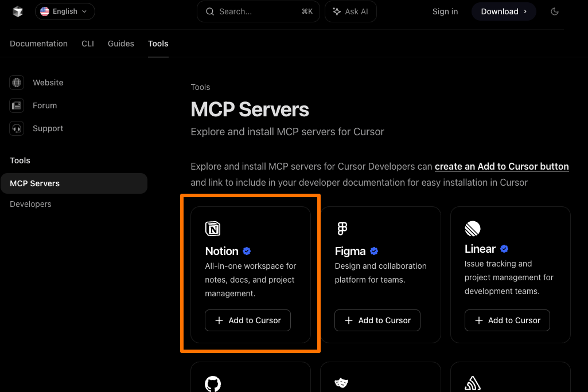The height and width of the screenshot is (392, 588).
Task: Add Figma to Cursor
Action: 377,320
